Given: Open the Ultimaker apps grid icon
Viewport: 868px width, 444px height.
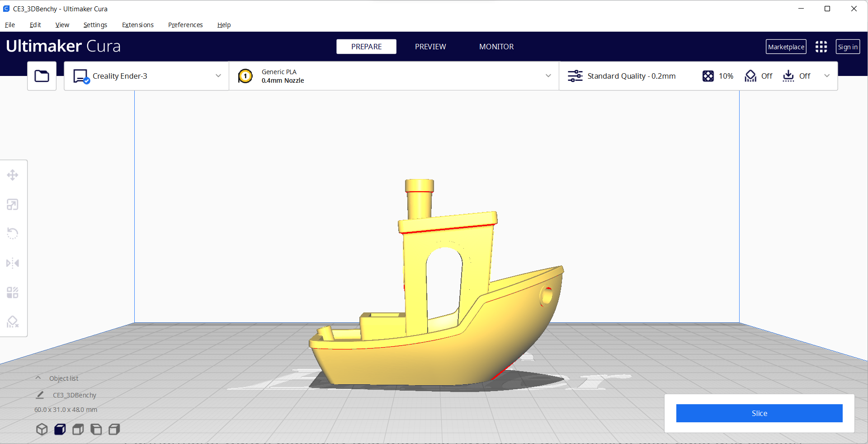Looking at the screenshot, I should 821,47.
